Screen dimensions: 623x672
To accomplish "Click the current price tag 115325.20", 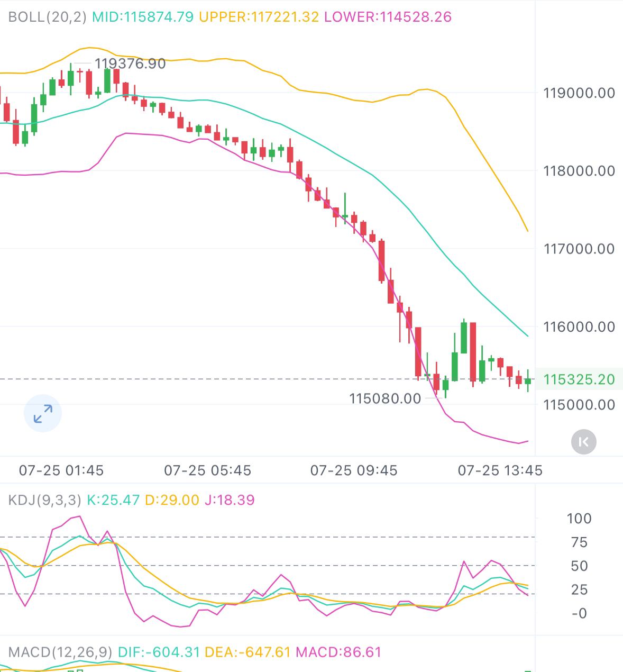I will (x=579, y=379).
